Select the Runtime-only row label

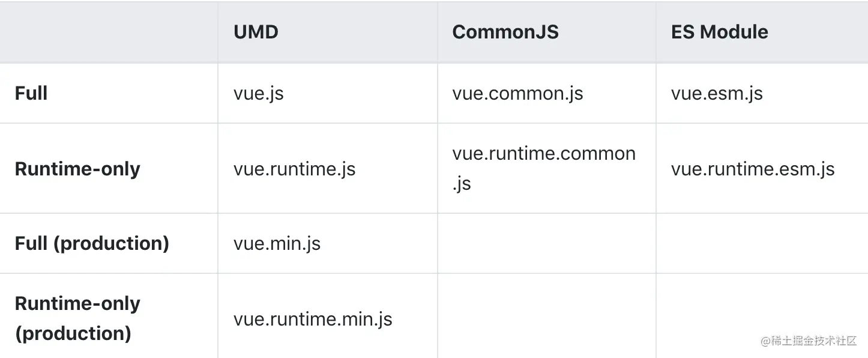77,169
